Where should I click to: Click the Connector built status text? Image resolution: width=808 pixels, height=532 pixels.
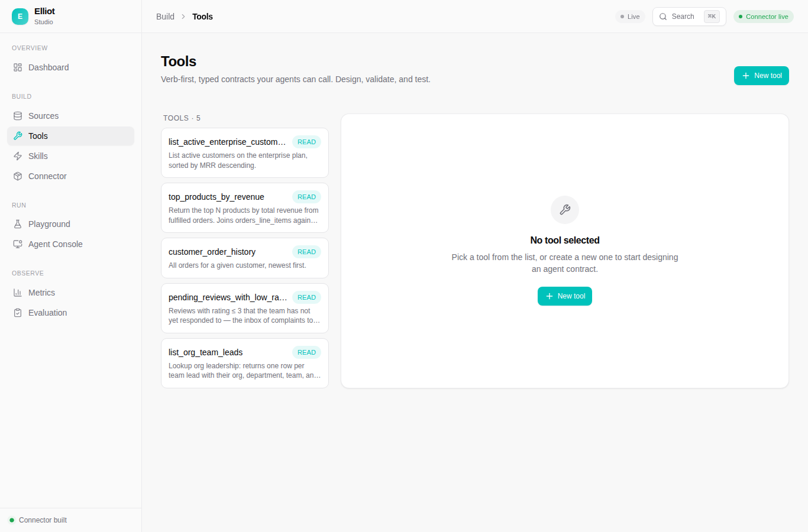point(43,520)
